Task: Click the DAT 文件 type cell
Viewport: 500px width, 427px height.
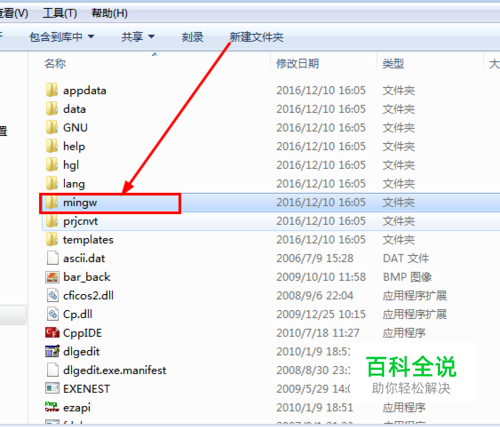Action: click(406, 258)
